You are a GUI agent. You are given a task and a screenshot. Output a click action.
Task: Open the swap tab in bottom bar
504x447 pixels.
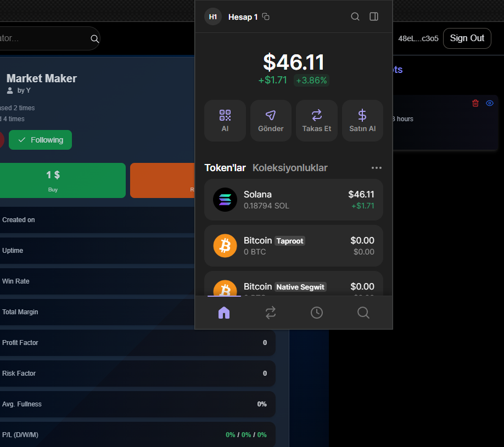[271, 313]
